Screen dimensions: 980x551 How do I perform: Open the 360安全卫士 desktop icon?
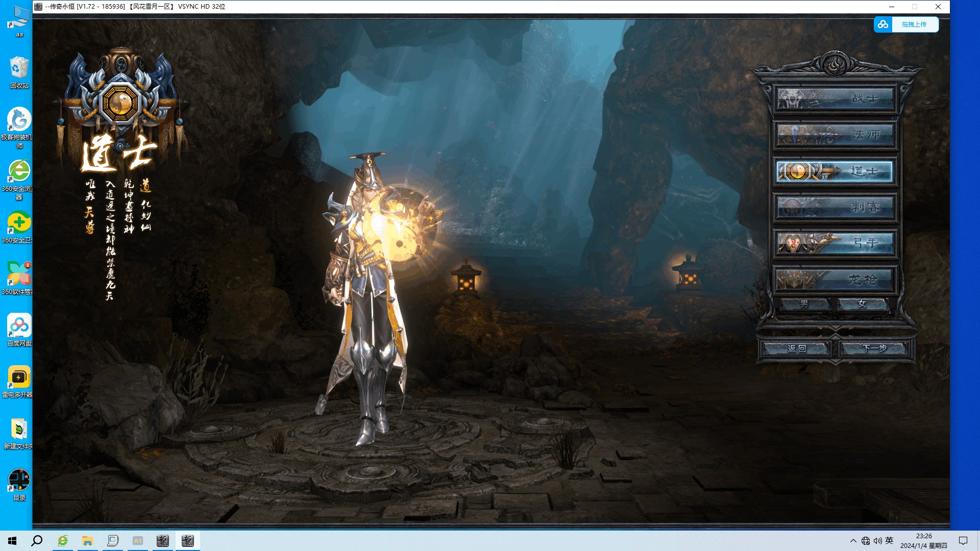coord(19,228)
